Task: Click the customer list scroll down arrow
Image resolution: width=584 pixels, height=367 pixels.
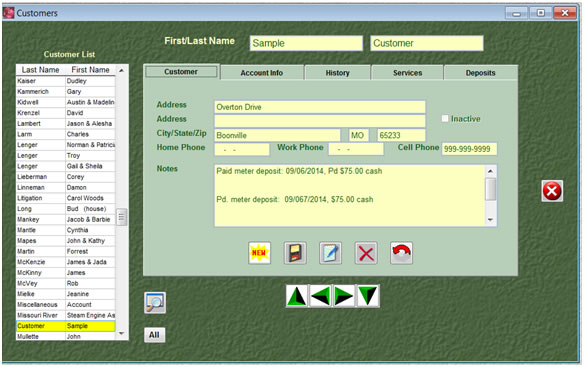Action: (121, 333)
